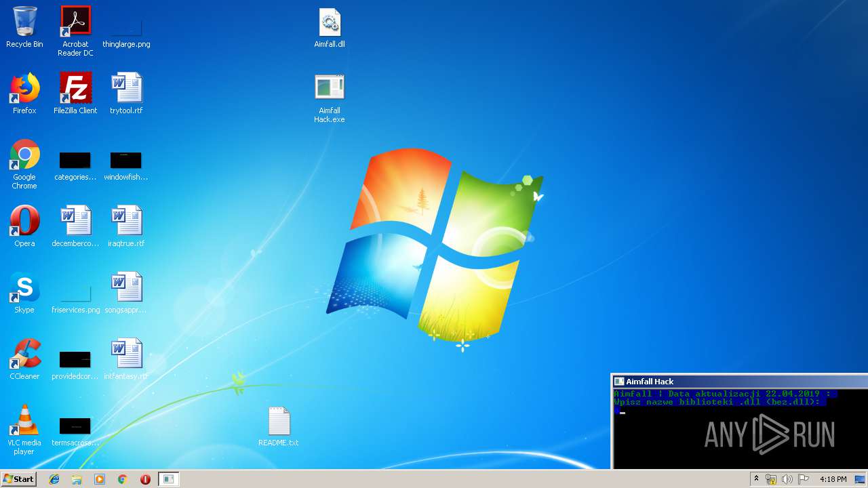Viewport: 868px width, 488px height.
Task: Open Windows Explorer folder in taskbar
Action: (77, 479)
